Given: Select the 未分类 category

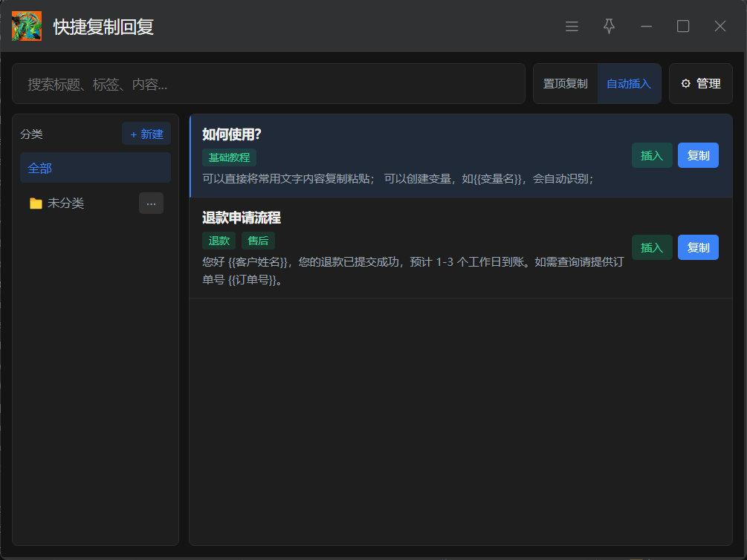Looking at the screenshot, I should point(66,204).
